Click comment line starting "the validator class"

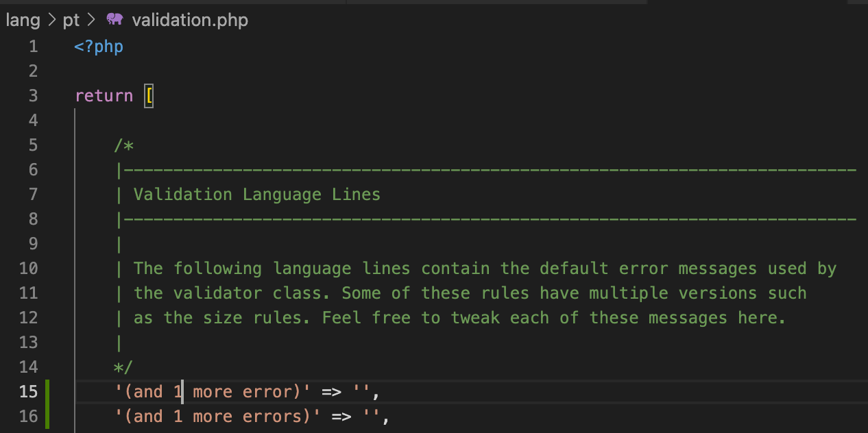[461, 293]
